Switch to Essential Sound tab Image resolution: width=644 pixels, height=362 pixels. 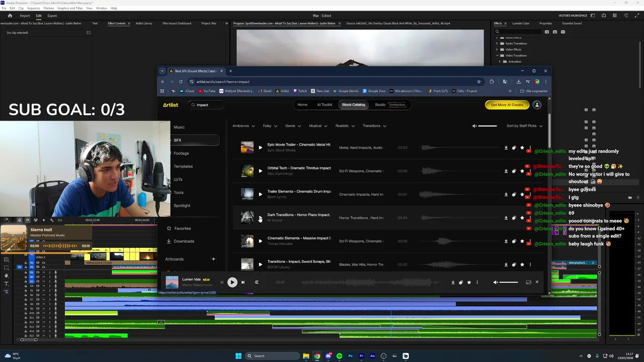572,23
